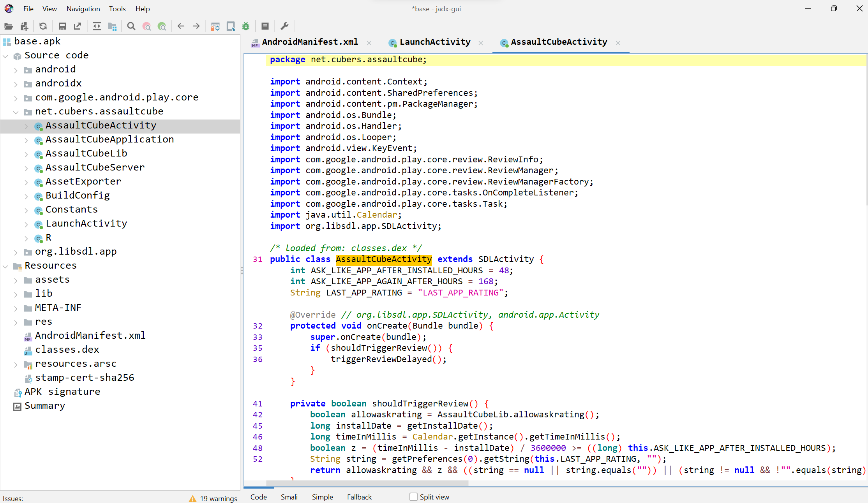The height and width of the screenshot is (503, 868).
Task: Open the Help menu
Action: (143, 9)
